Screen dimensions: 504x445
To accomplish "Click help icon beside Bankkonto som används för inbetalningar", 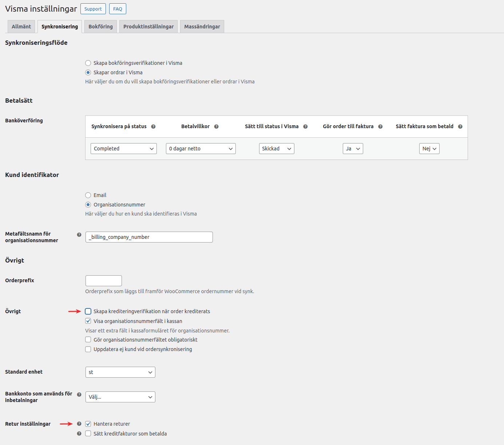I will (79, 395).
